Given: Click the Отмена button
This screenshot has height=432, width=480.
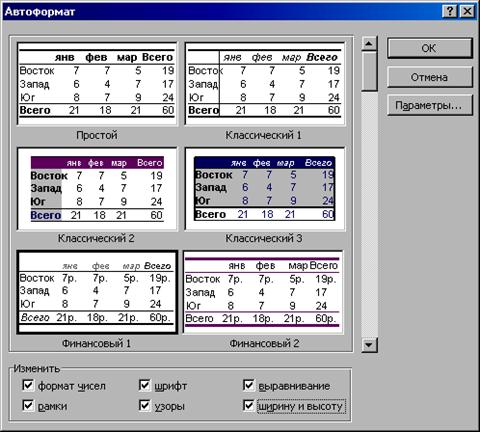Looking at the screenshot, I should 430,77.
